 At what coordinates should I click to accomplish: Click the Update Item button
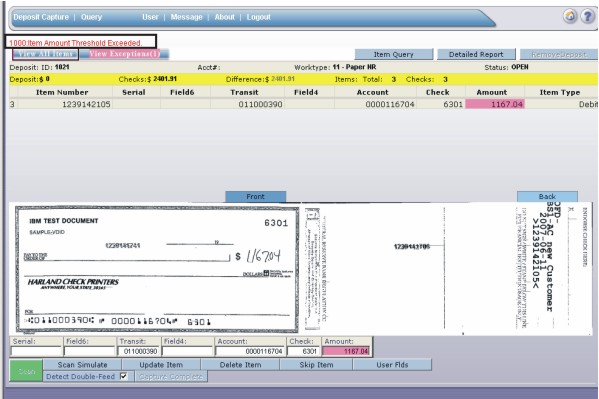point(161,365)
